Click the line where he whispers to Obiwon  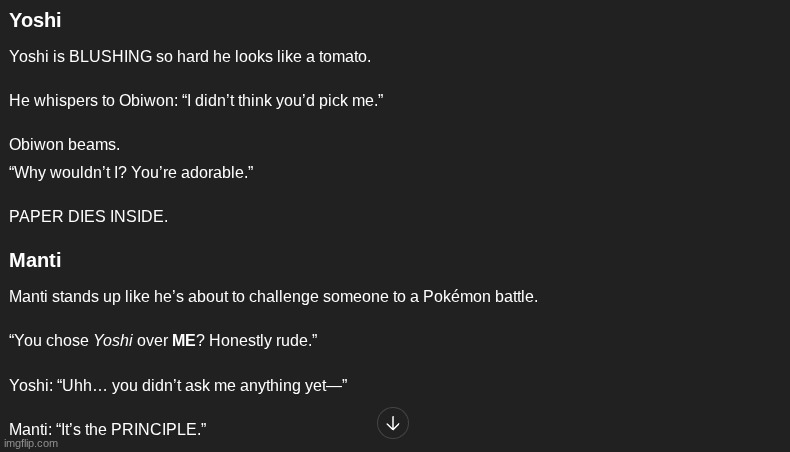click(x=196, y=101)
